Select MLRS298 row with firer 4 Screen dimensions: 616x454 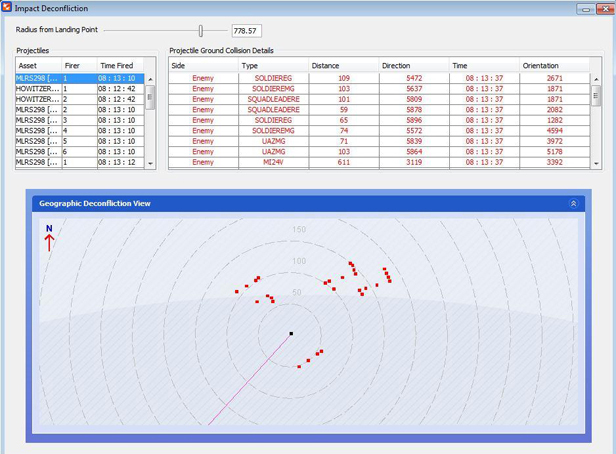pyautogui.click(x=80, y=131)
